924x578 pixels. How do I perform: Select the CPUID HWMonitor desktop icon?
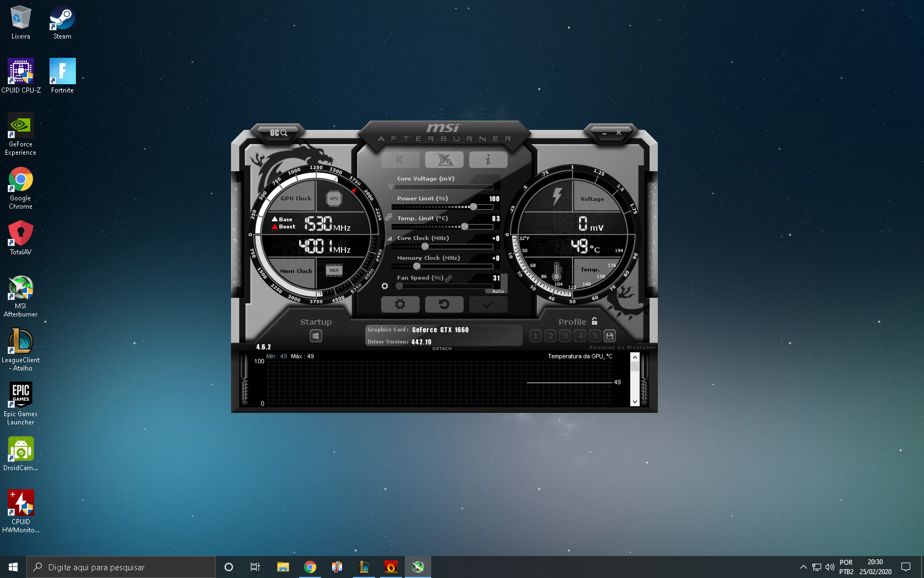click(x=21, y=512)
